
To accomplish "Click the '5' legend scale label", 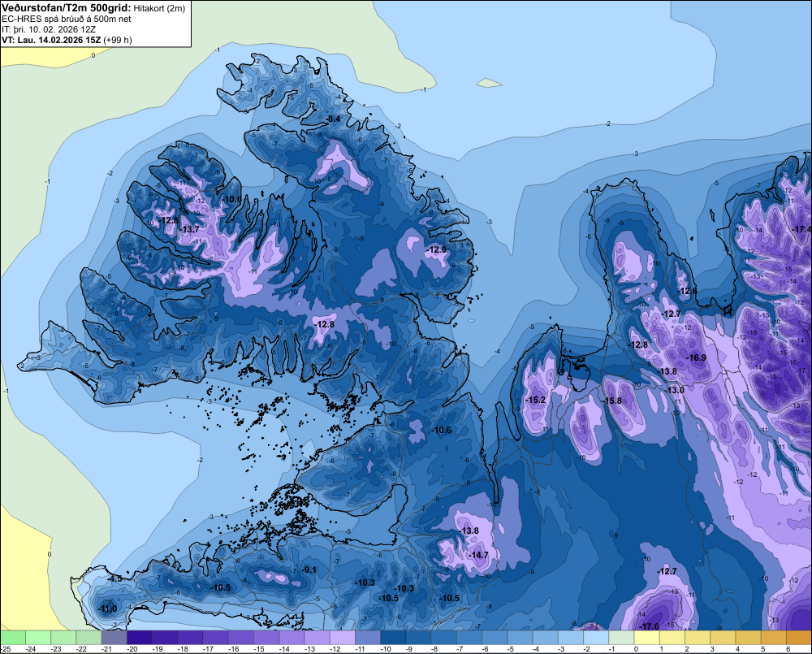I will click(x=763, y=649).
